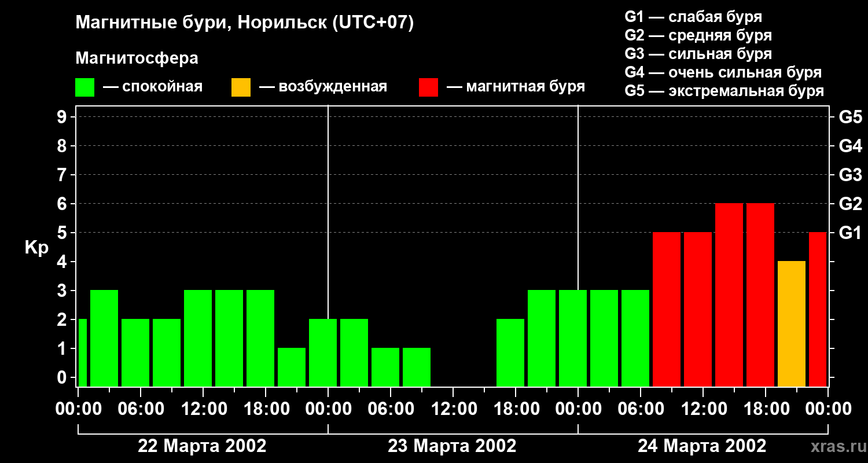Click the '12:00' time label for 22 March
Screen dimensions: 868x463
click(x=203, y=409)
